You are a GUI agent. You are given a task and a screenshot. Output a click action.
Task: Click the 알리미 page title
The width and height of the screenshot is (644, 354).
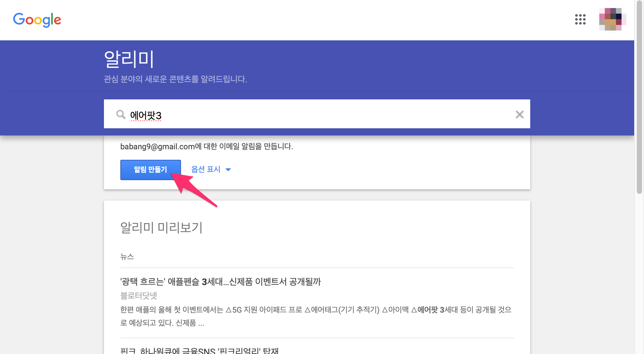pyautogui.click(x=129, y=59)
